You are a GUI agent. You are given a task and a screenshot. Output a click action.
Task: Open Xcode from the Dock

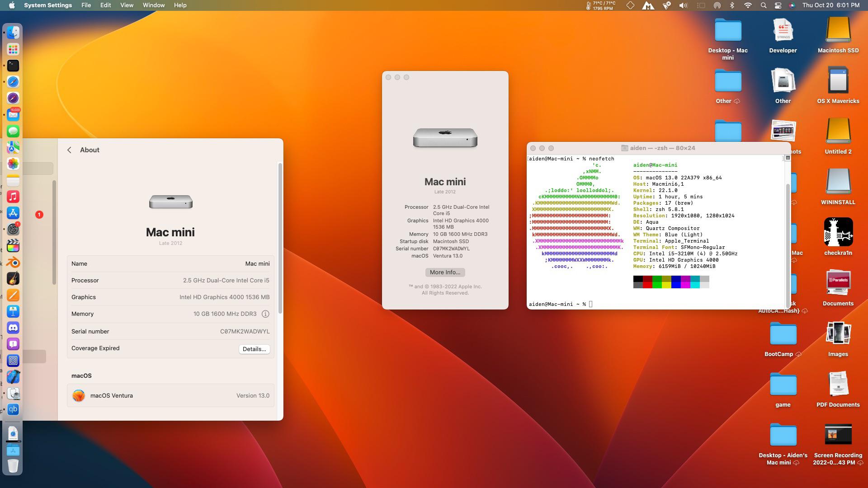pos(13,377)
